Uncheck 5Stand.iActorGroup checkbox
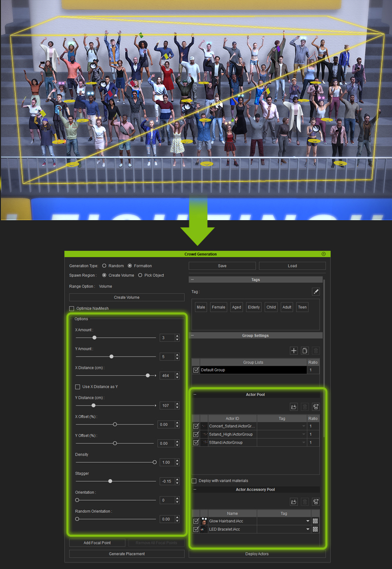Viewport: 392px width, 569px height. pos(196,442)
